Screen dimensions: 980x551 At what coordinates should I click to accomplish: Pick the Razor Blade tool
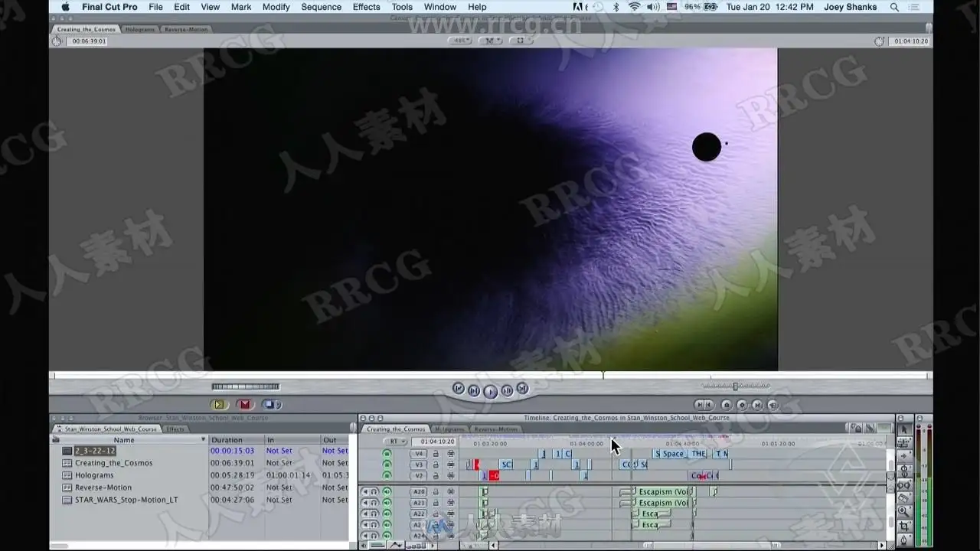pos(903,498)
